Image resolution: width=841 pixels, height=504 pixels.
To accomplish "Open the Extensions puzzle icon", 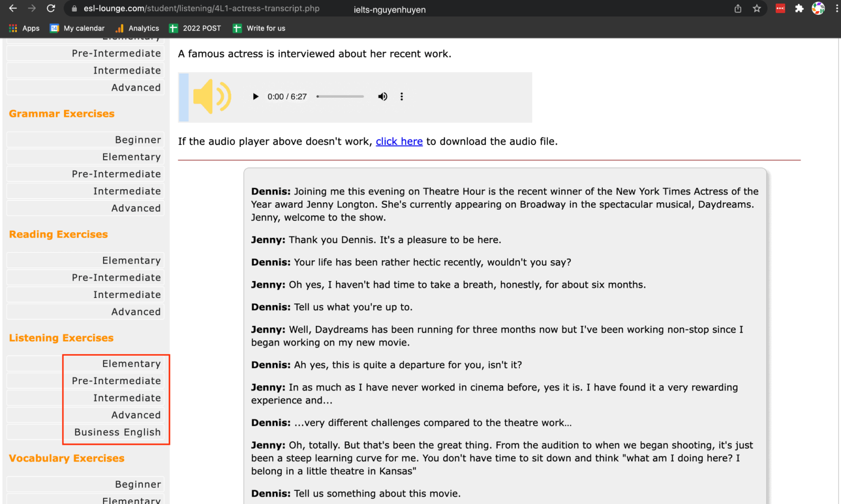I will [x=799, y=8].
